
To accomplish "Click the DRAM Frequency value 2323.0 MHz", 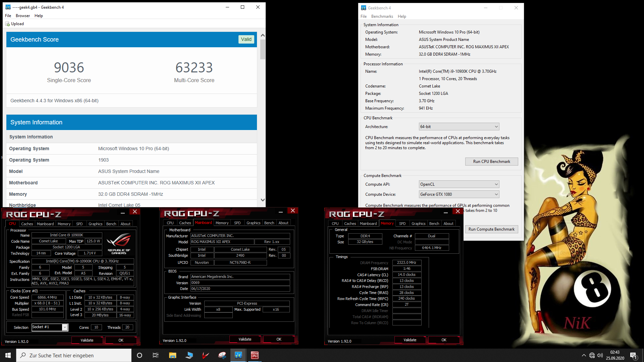I will [x=407, y=262].
